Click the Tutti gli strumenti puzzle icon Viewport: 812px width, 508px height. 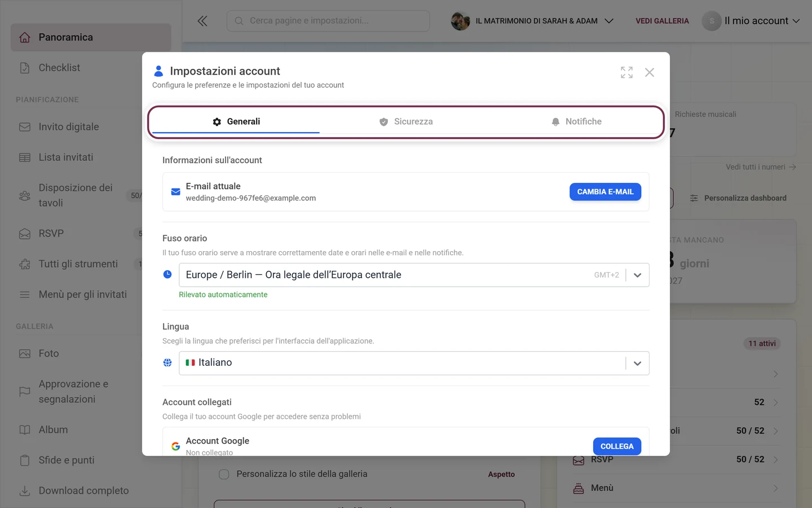click(x=25, y=264)
